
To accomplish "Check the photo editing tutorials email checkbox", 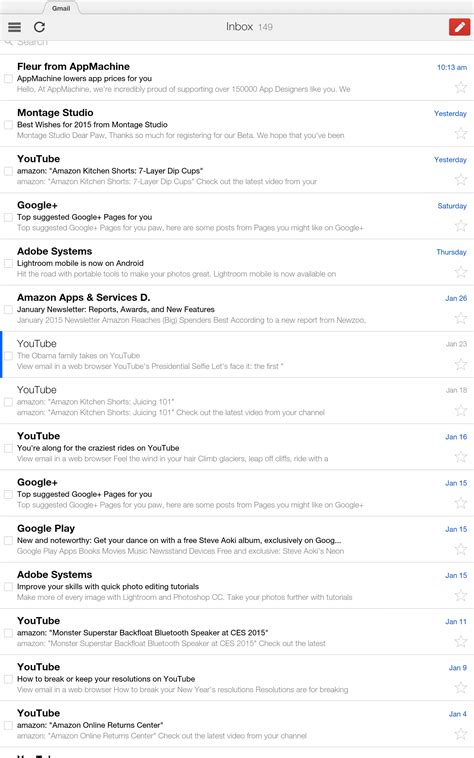I will (8, 586).
